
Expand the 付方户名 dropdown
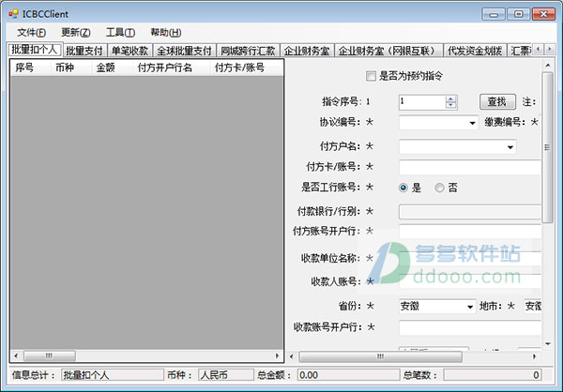click(x=510, y=147)
